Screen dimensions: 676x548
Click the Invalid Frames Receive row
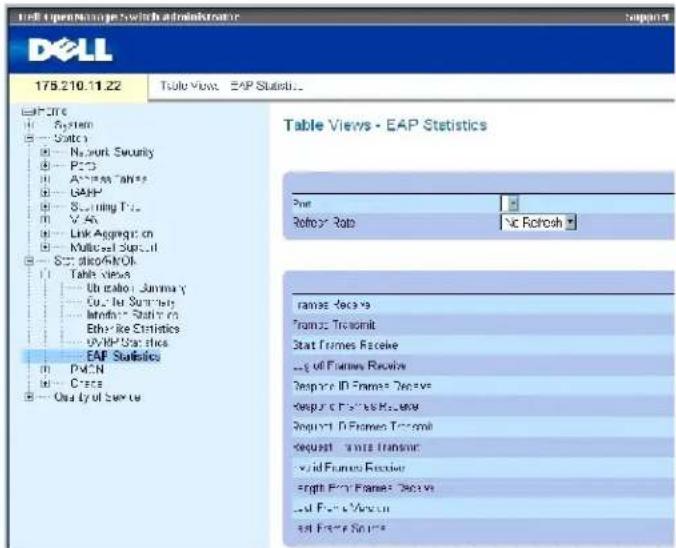coord(482,468)
